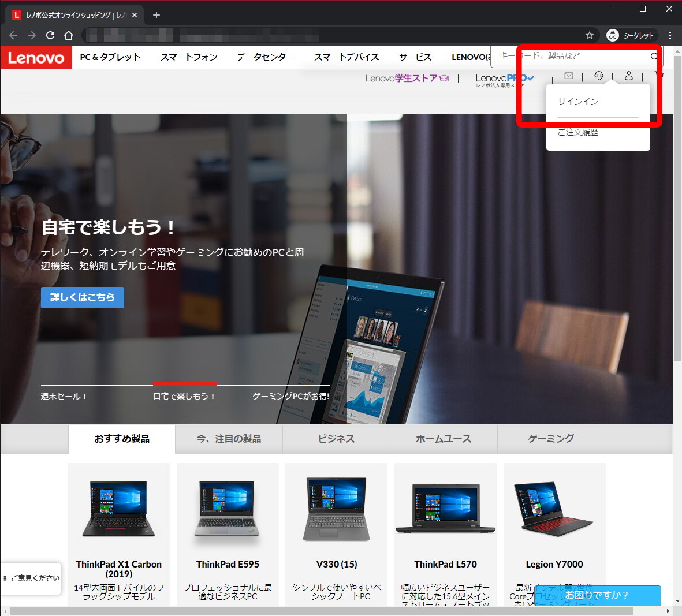This screenshot has height=616, width=682.
Task: Open the サービス navigation menu
Action: 415,57
